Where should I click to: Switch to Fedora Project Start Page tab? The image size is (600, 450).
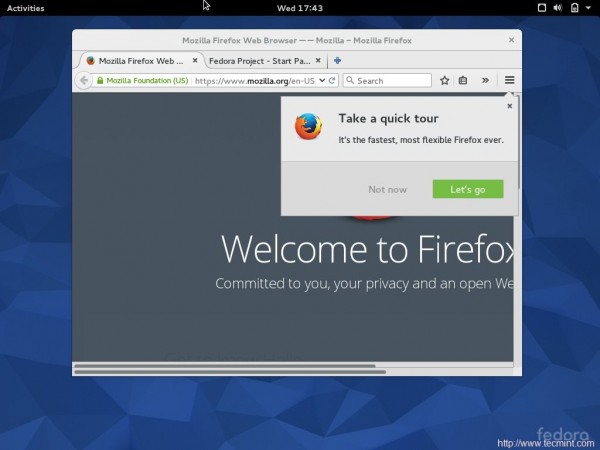tap(259, 61)
